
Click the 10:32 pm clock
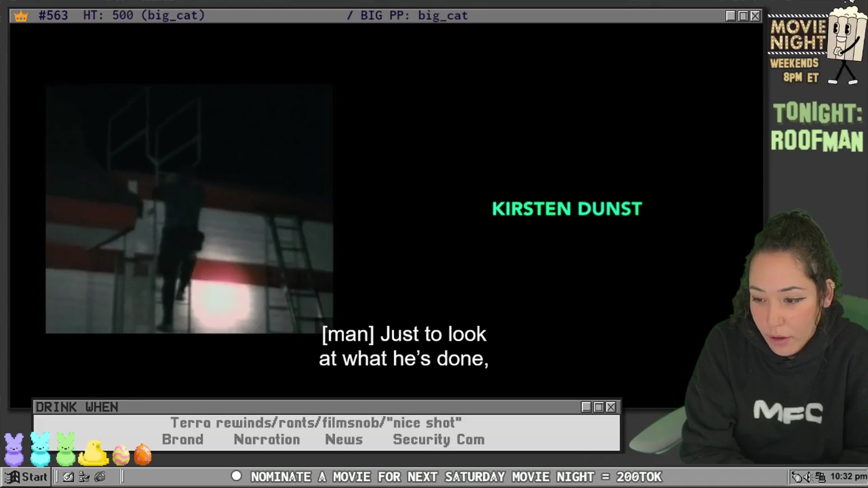point(849,476)
